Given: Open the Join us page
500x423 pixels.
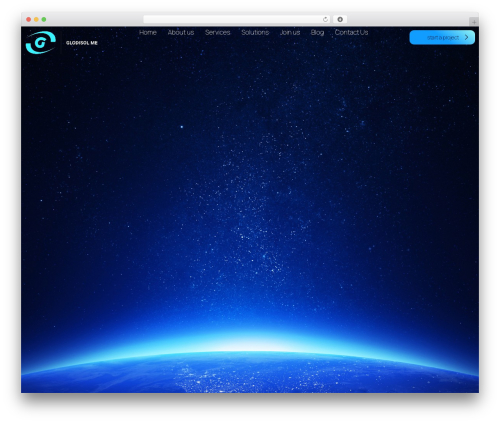Looking at the screenshot, I should pyautogui.click(x=290, y=32).
